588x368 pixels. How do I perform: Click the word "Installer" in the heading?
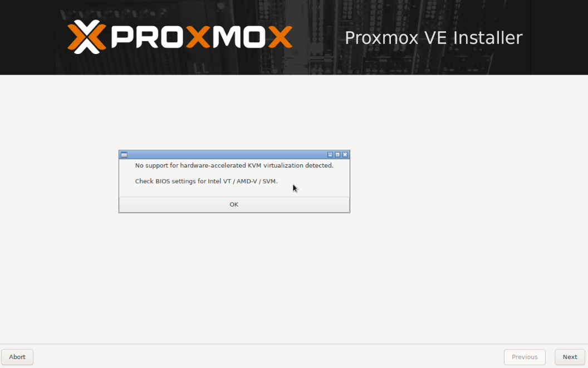click(x=488, y=38)
